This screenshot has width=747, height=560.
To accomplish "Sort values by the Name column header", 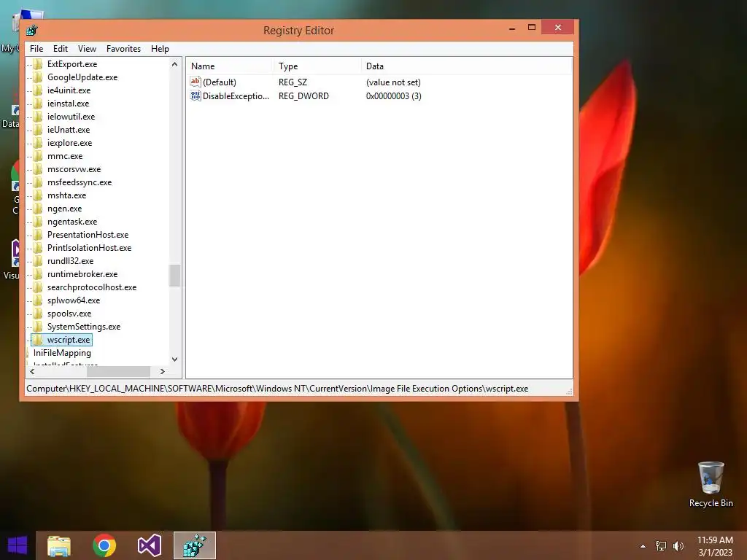I will tap(229, 66).
